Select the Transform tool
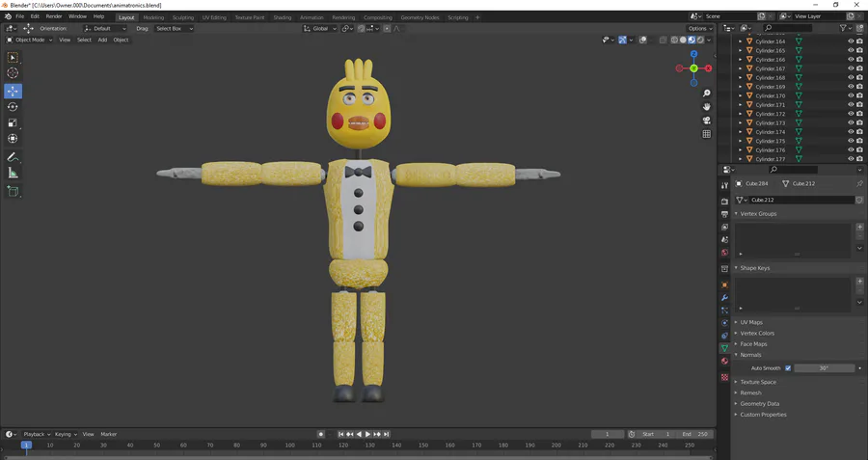 pyautogui.click(x=13, y=139)
